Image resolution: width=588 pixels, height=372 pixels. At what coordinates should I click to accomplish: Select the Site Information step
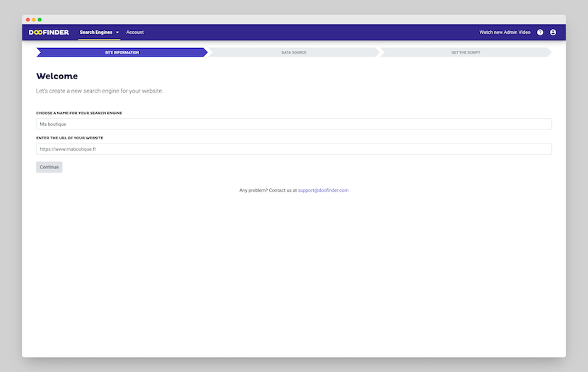122,52
